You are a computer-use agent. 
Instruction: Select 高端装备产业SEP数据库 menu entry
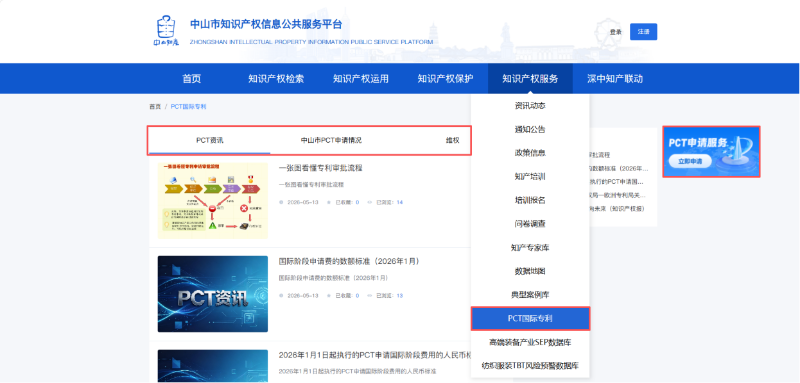pyautogui.click(x=530, y=342)
